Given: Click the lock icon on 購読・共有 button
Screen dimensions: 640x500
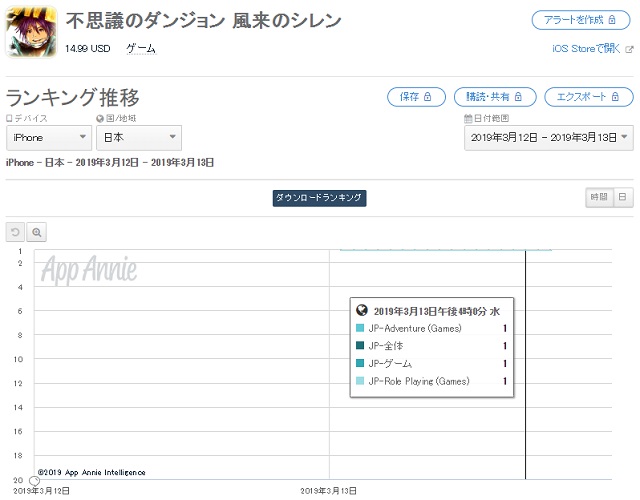Looking at the screenshot, I should (518, 97).
